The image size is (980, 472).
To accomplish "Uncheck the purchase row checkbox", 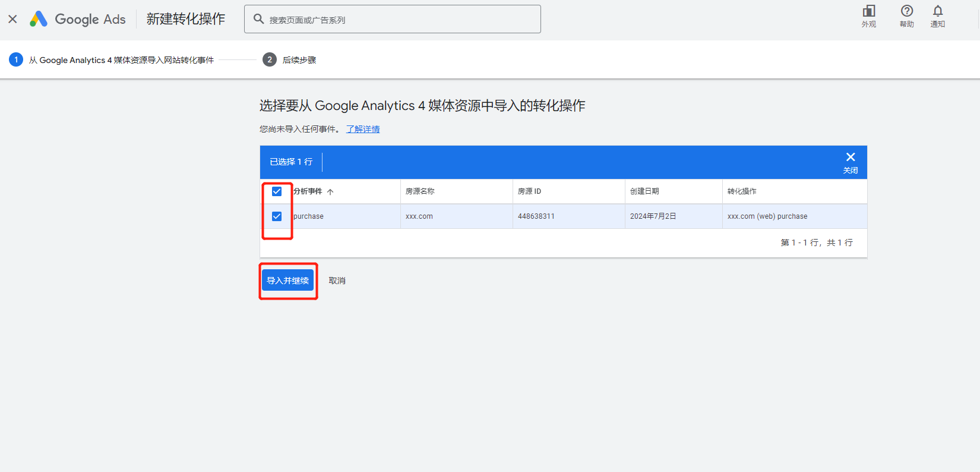I will pyautogui.click(x=277, y=216).
